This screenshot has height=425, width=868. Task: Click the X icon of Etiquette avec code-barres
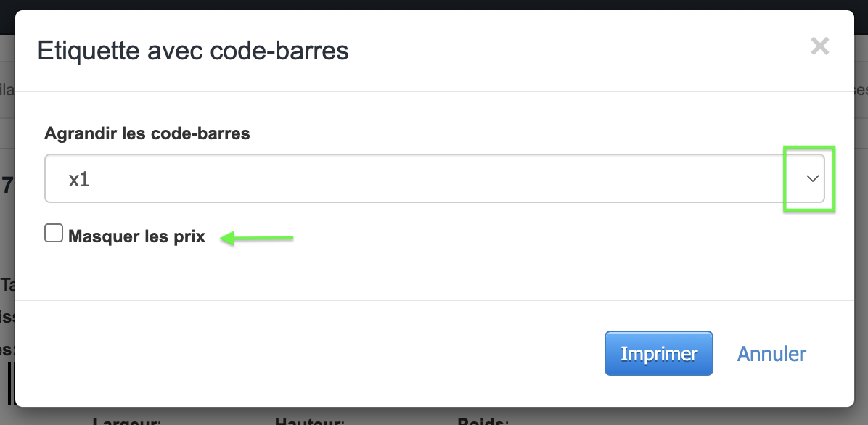click(819, 46)
